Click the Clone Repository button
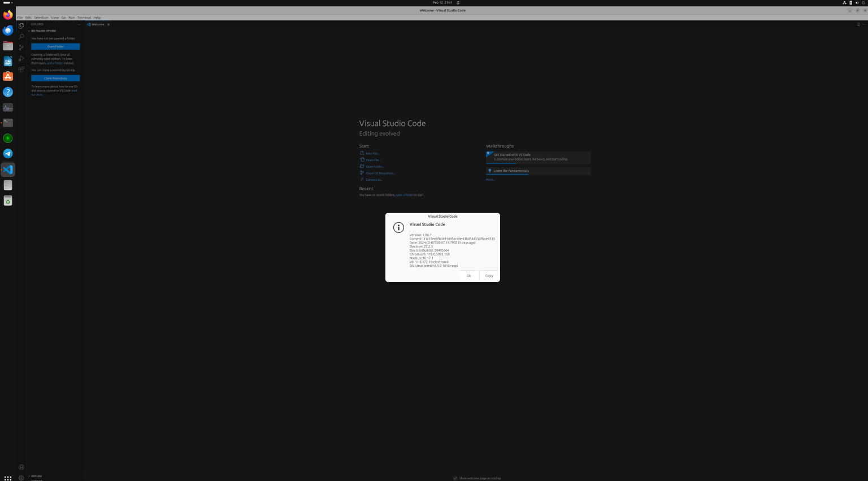This screenshot has height=481, width=868. click(54, 78)
